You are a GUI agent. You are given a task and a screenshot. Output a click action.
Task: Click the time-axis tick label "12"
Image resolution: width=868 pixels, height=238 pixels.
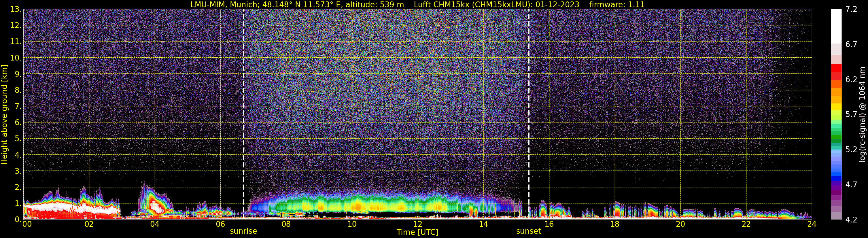[417, 224]
